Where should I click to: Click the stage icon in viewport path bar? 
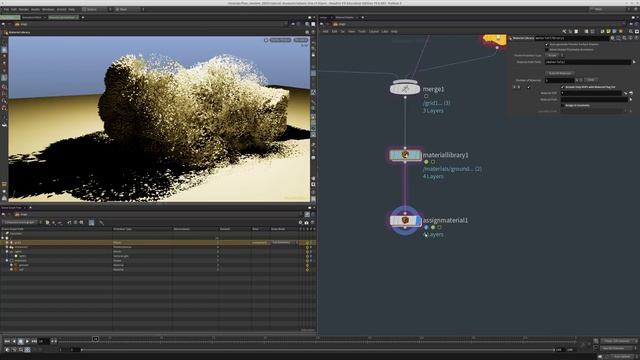coord(17,24)
